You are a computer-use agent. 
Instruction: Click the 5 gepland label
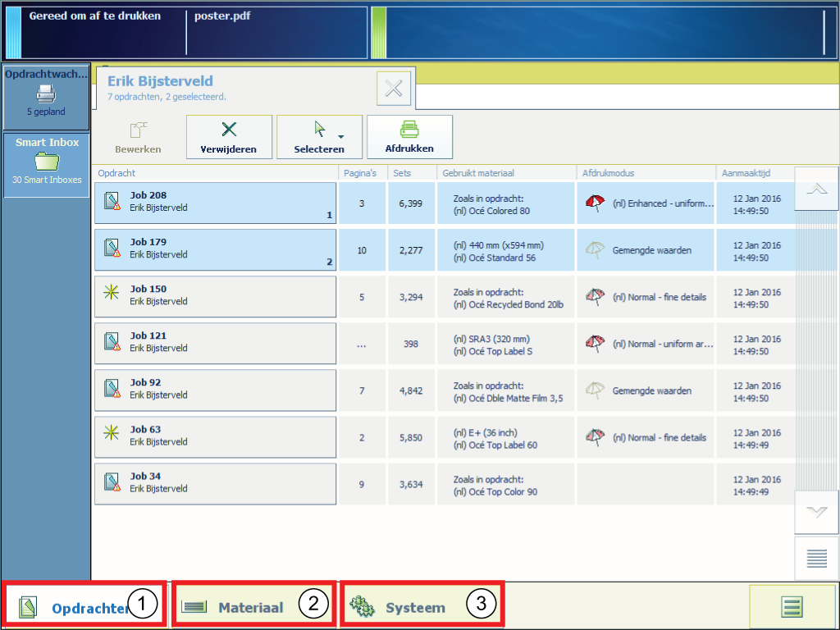tap(46, 112)
